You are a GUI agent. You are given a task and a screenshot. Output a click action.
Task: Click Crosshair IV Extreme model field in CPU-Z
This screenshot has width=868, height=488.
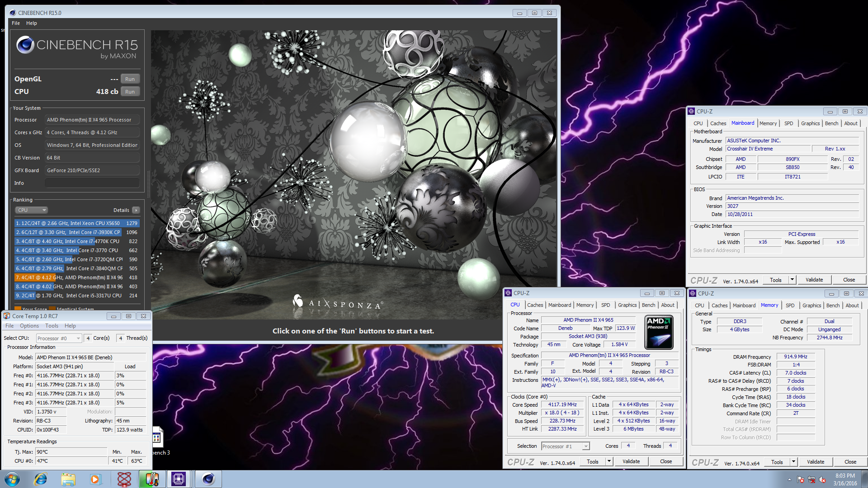tap(768, 149)
